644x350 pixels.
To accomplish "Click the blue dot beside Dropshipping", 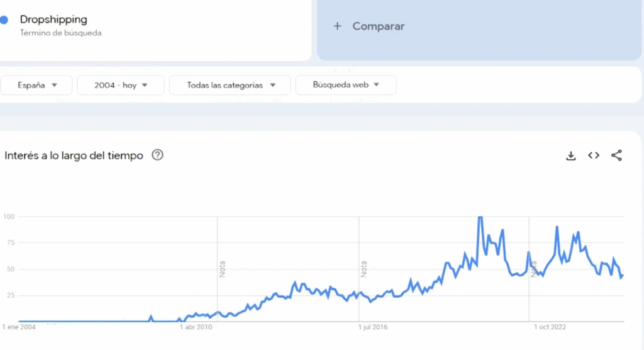I will (4, 20).
